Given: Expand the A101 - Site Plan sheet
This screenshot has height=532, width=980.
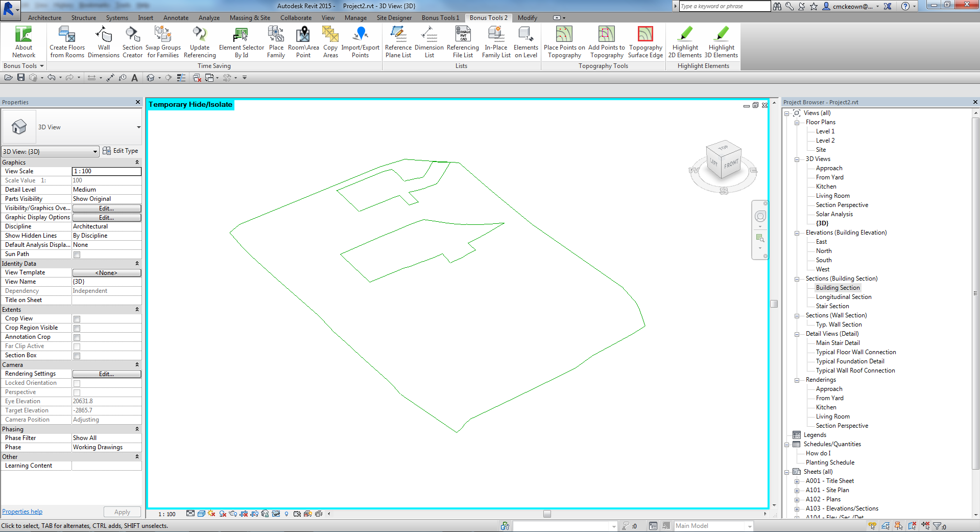Looking at the screenshot, I should point(797,491).
